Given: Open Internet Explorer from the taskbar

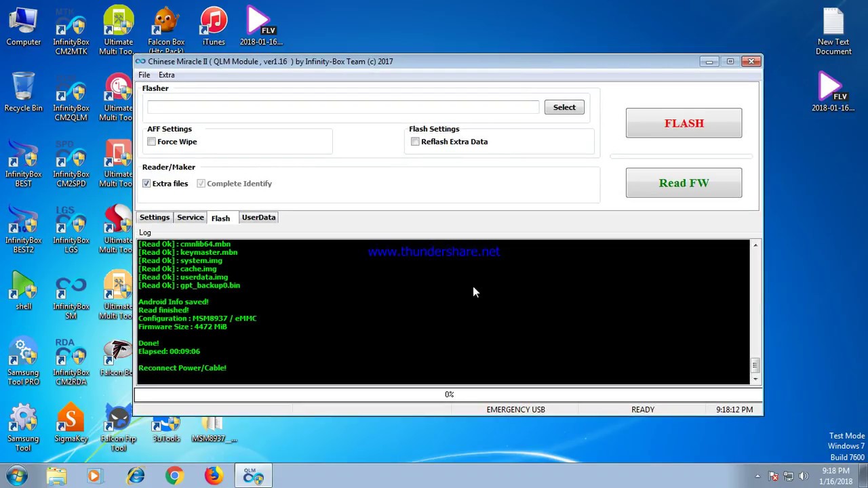Looking at the screenshot, I should [x=136, y=476].
